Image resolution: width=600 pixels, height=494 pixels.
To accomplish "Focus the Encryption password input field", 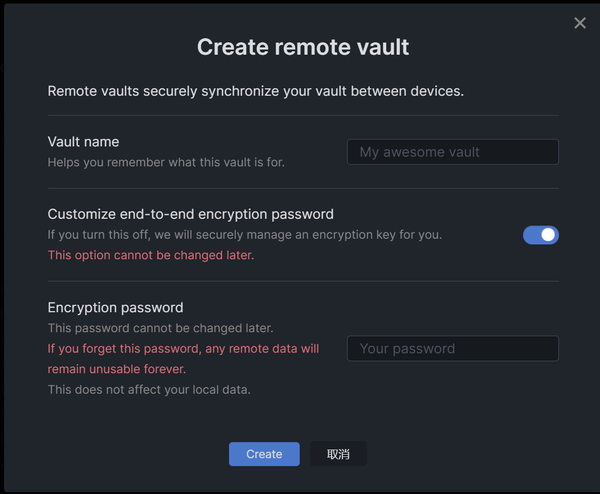I will click(x=452, y=348).
